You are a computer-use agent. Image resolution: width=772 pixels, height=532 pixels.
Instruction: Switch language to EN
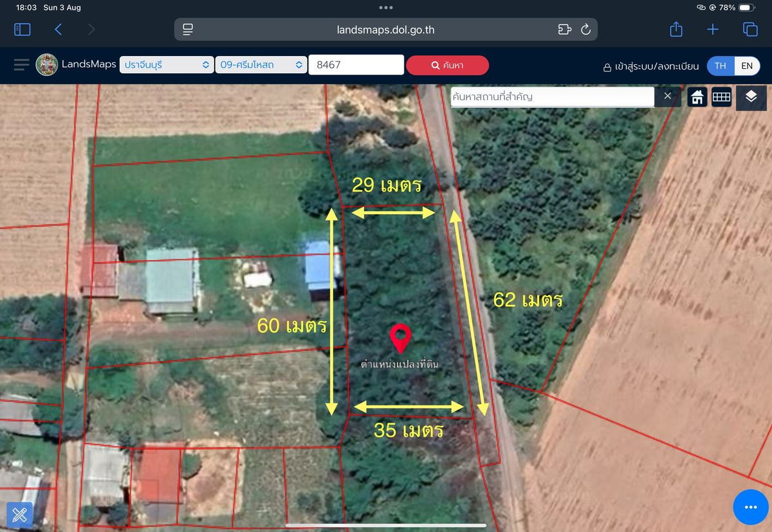pyautogui.click(x=747, y=66)
